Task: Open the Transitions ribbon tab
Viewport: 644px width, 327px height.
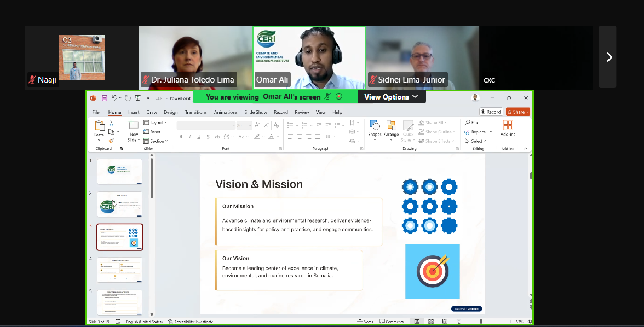Action: [196, 112]
